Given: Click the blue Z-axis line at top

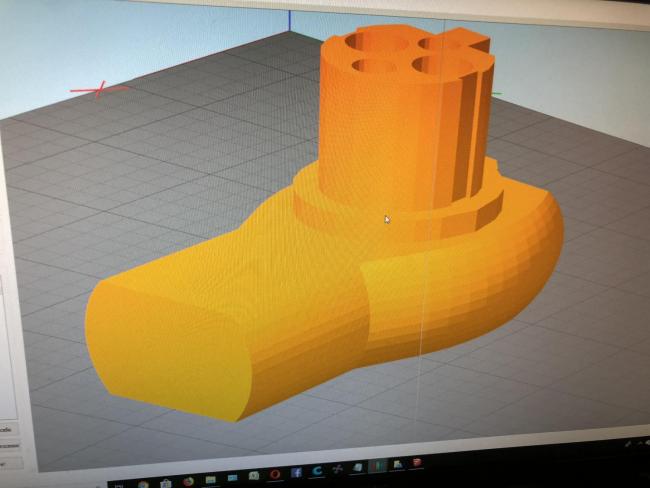Looking at the screenshot, I should point(289,21).
